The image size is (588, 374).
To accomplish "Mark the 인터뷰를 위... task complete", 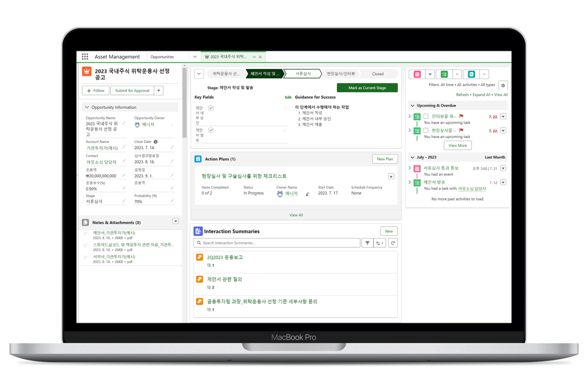I will click(x=426, y=117).
